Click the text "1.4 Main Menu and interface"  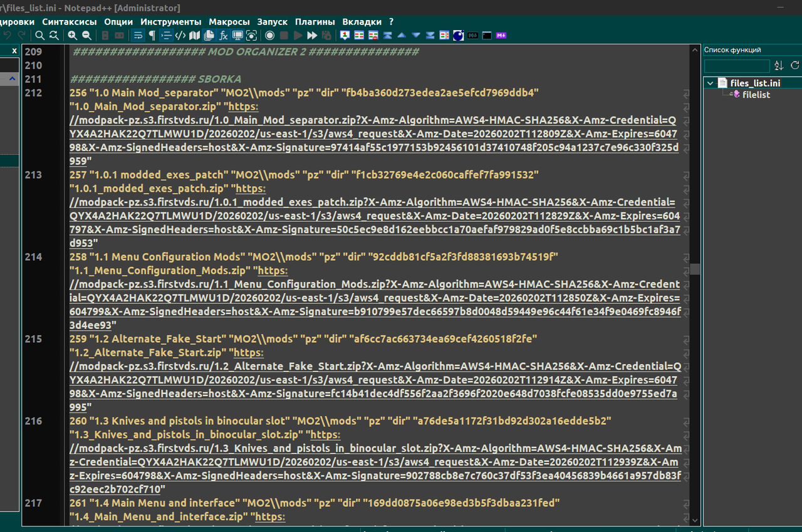pyautogui.click(x=166, y=503)
